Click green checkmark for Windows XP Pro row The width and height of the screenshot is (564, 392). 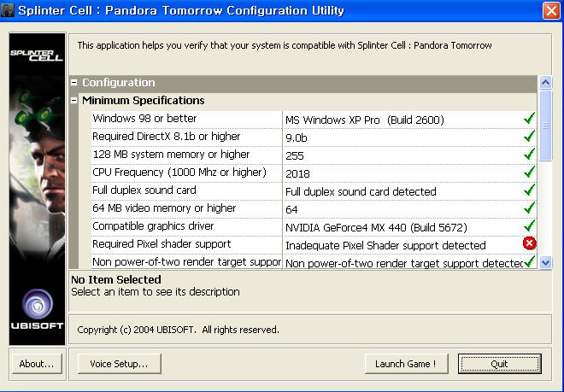click(x=529, y=118)
